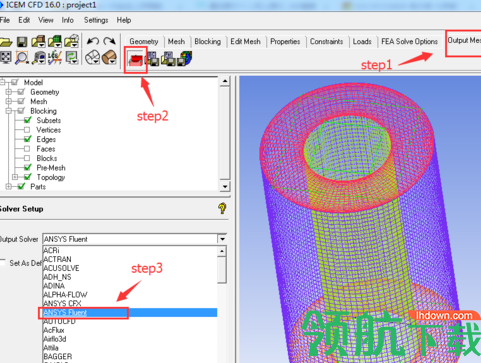Click the Refresh Display icon
481x363 pixels.
click(71, 58)
